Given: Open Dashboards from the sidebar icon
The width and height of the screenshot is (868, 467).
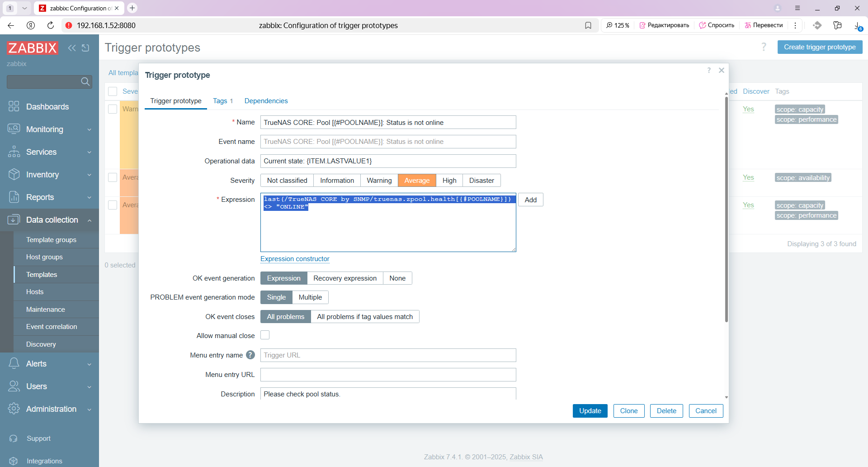Looking at the screenshot, I should click(x=14, y=106).
